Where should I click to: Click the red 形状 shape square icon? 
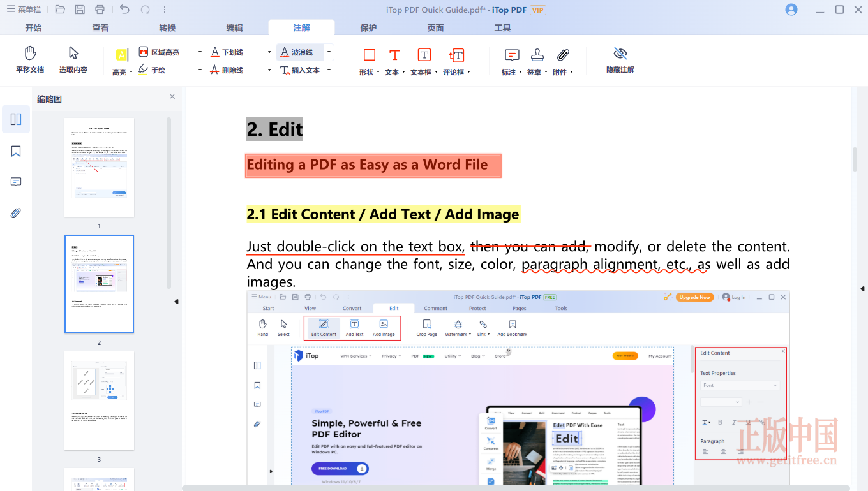[x=370, y=55]
